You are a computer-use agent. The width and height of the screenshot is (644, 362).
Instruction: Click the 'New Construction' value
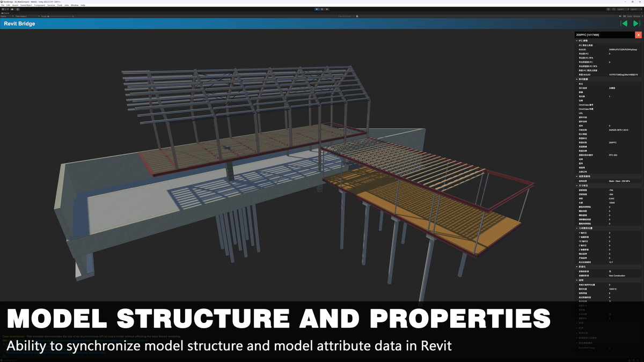tap(617, 276)
